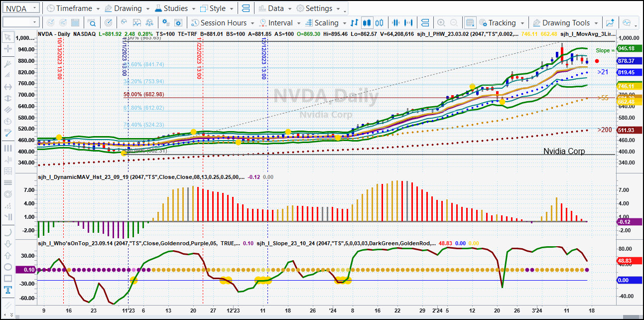Click the >200 moving average label

coord(605,130)
